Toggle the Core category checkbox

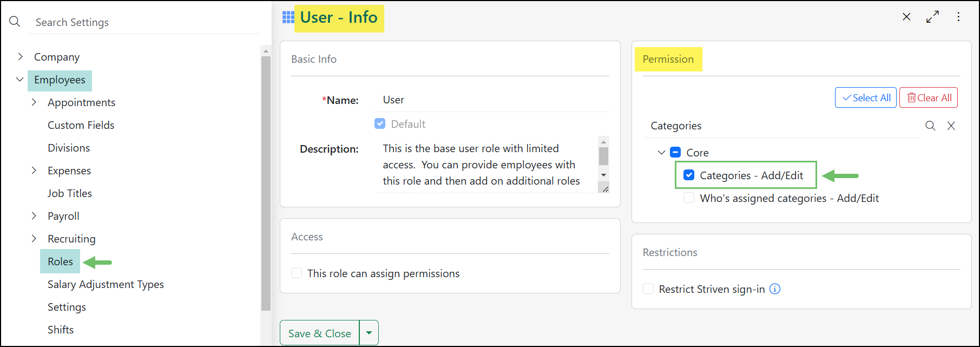[x=675, y=153]
